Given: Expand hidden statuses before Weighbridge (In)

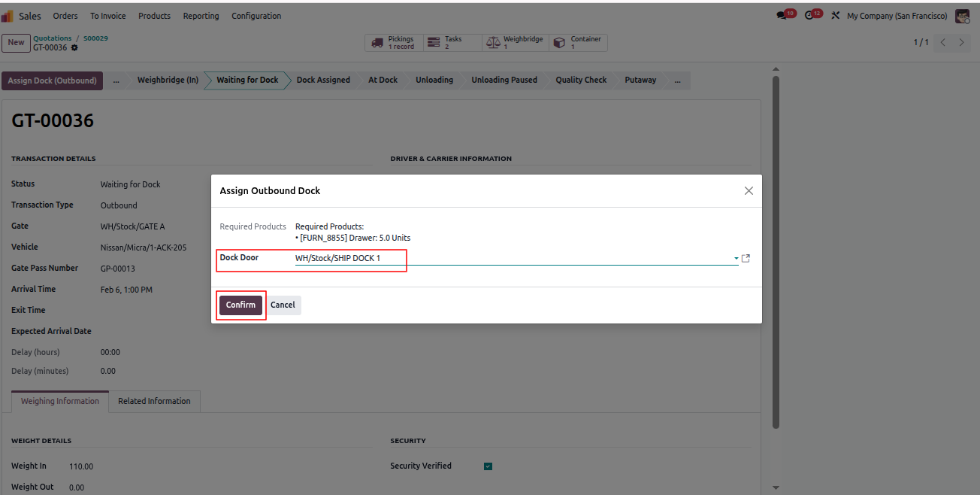Looking at the screenshot, I should [116, 80].
